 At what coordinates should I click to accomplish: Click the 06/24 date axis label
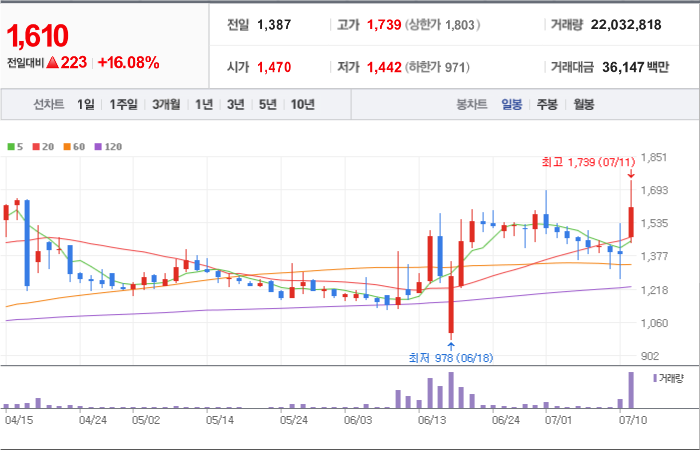506,421
